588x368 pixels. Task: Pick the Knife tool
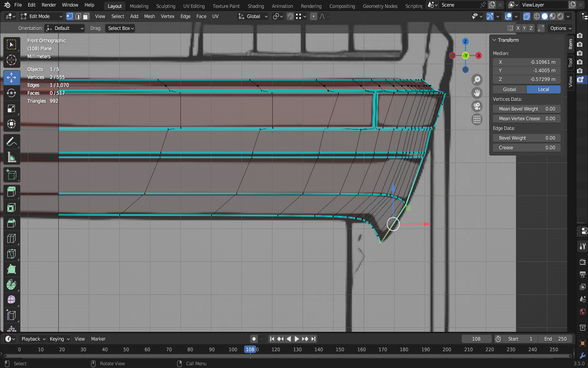[x=11, y=254]
